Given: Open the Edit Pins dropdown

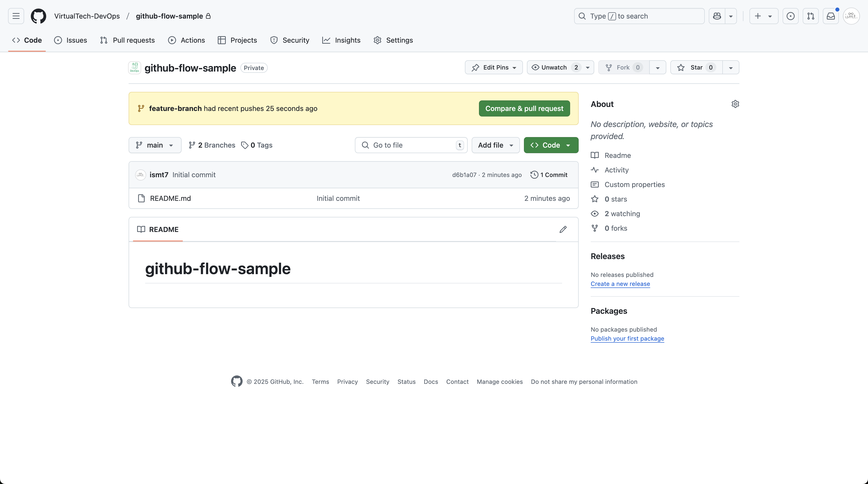Looking at the screenshot, I should tap(494, 67).
